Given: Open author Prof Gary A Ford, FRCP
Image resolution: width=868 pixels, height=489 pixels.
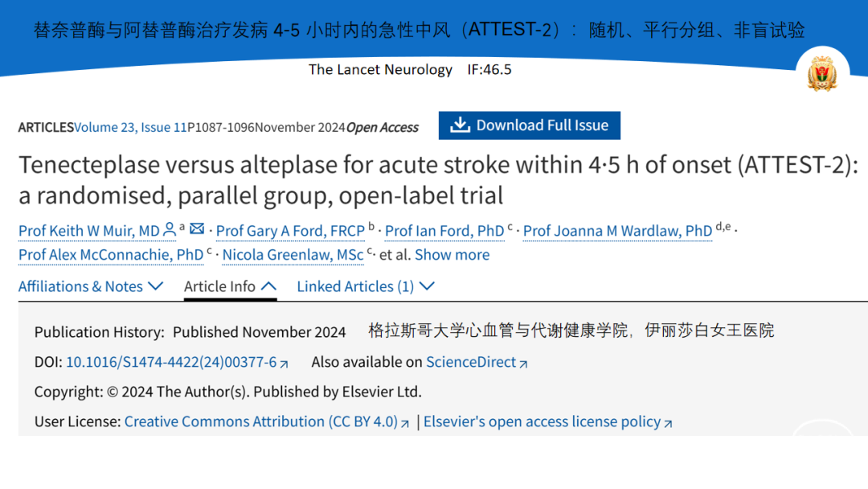Looking at the screenshot, I should (x=290, y=231).
